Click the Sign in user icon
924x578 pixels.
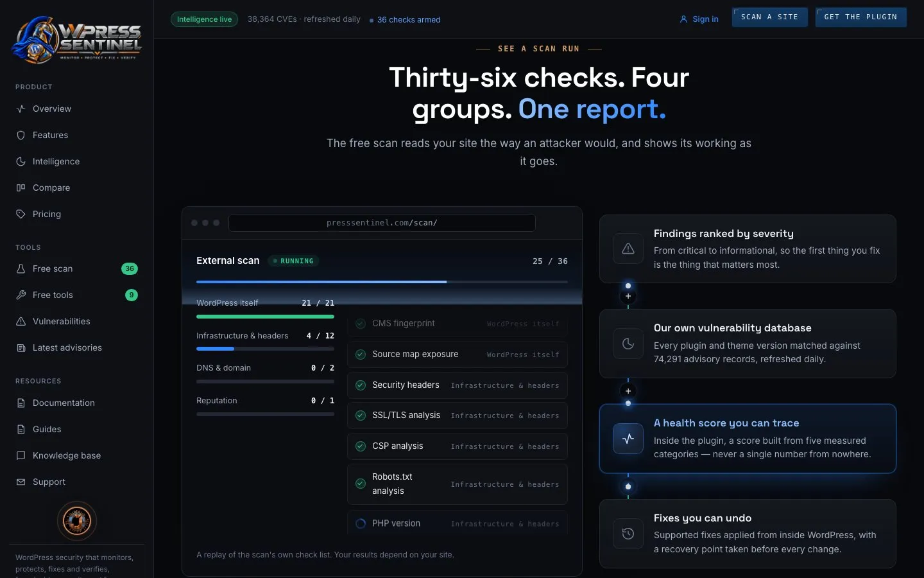point(683,19)
